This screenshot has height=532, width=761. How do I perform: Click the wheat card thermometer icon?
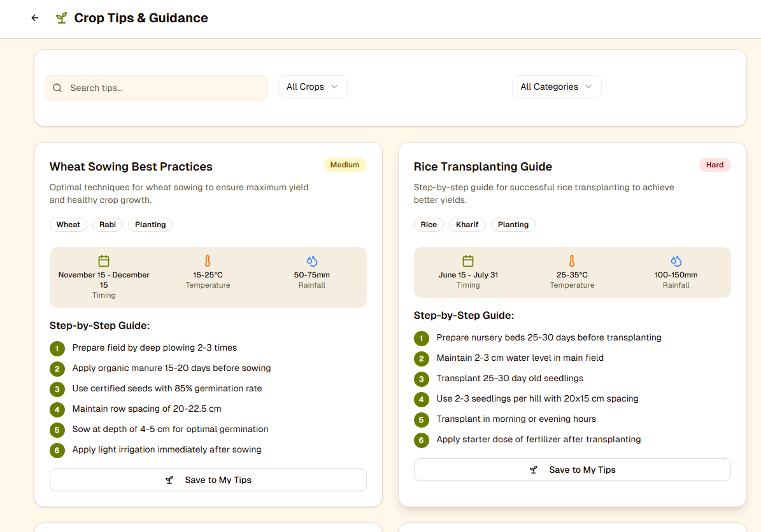pyautogui.click(x=208, y=261)
